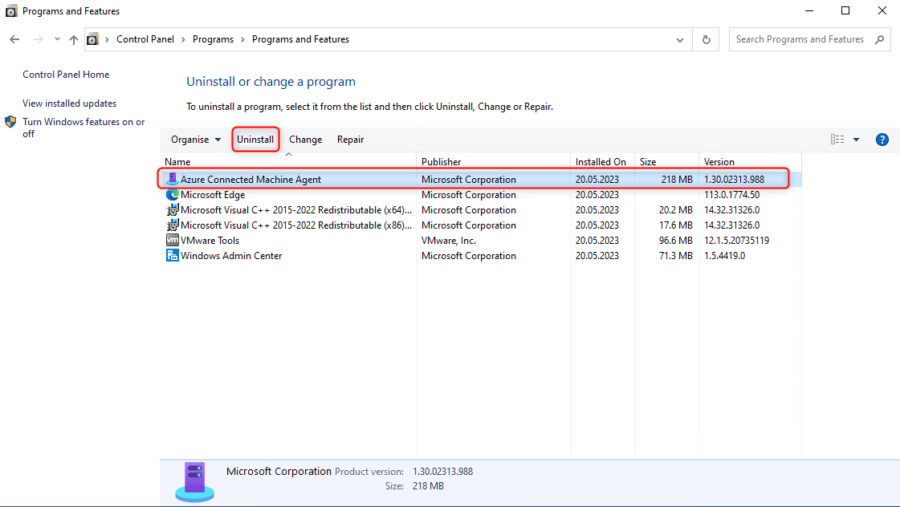
Task: Click Uninstall in the toolbar
Action: [x=255, y=140]
